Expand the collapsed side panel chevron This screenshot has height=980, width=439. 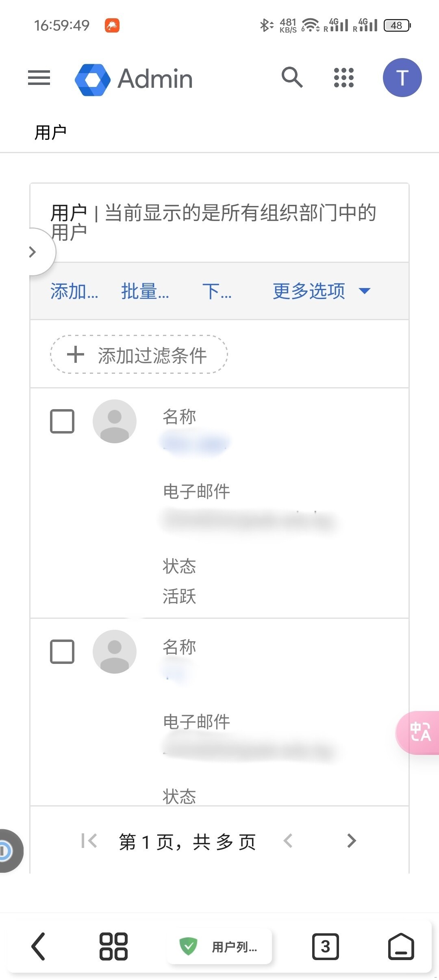click(33, 252)
